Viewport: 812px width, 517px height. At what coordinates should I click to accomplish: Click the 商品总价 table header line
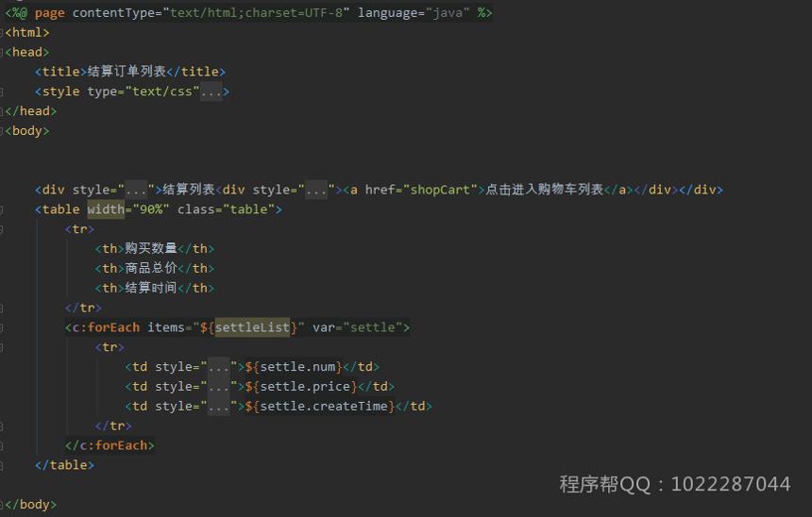[154, 269]
